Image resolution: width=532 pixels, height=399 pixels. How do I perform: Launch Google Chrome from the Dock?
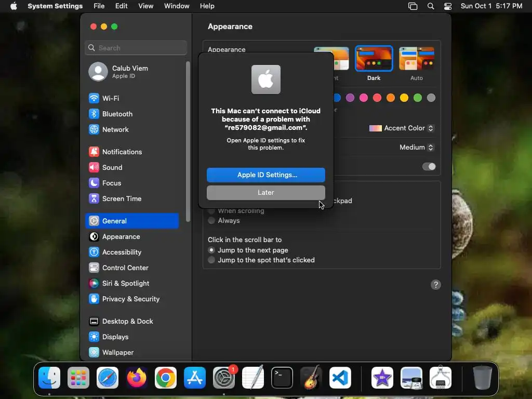click(166, 378)
